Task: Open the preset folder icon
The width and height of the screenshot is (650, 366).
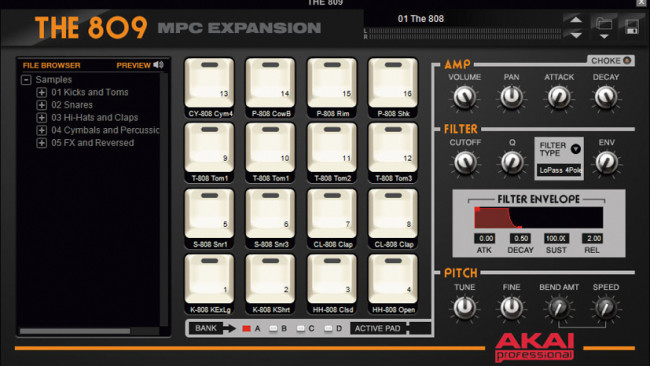Action: pos(604,24)
